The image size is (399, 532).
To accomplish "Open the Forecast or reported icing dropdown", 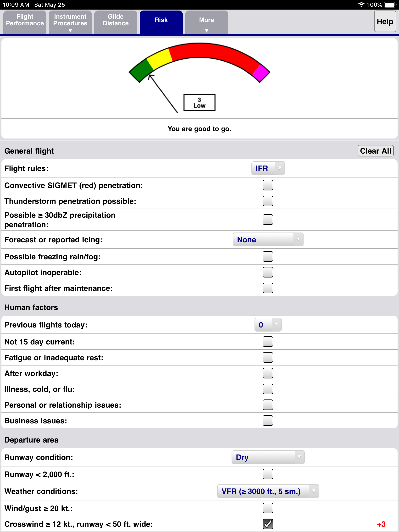I will click(x=268, y=239).
